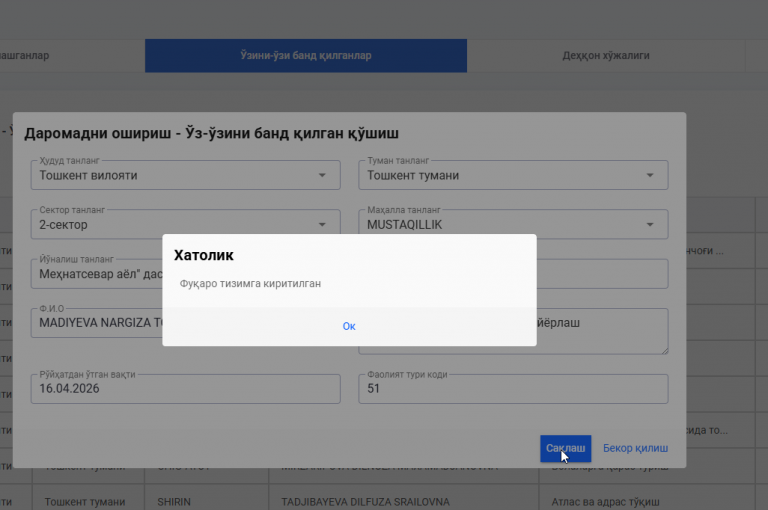Expand the Туман танланг dropdown arrow
Screen dimensions: 768x510
(x=649, y=175)
